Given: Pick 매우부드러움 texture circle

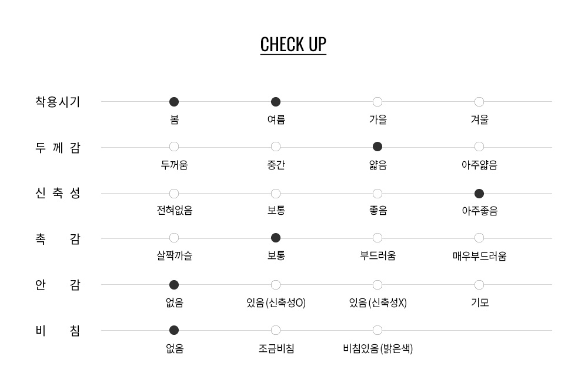Looking at the screenshot, I should coord(479,238).
